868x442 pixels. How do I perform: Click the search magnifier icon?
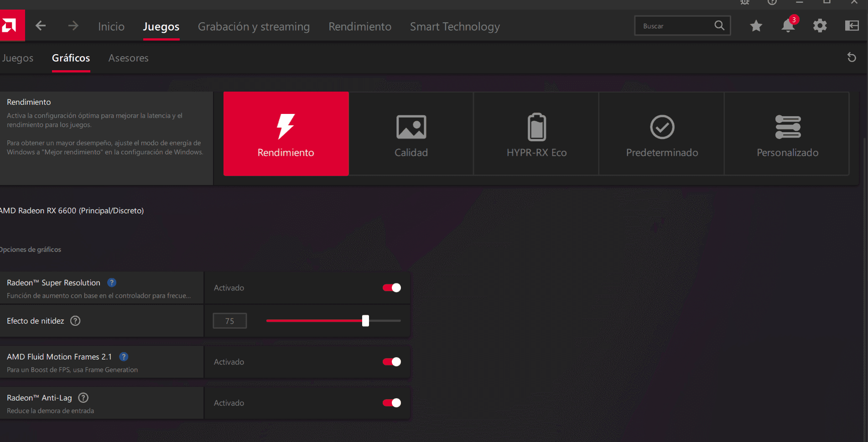tap(719, 26)
